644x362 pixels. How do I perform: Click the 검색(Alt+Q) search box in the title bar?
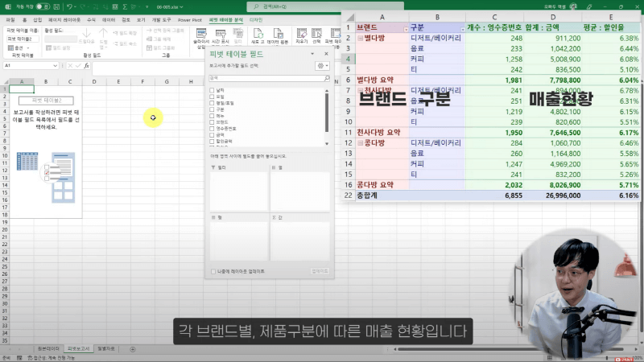point(325,6)
